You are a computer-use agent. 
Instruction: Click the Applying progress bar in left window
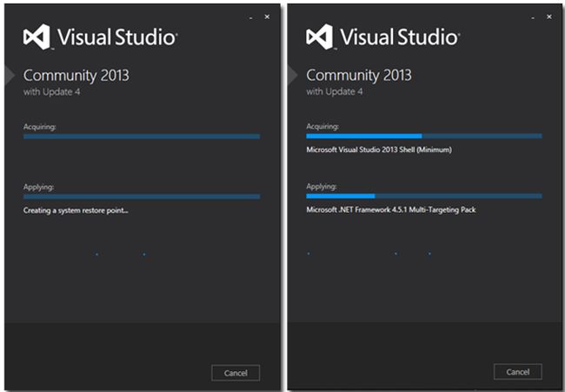tap(142, 196)
